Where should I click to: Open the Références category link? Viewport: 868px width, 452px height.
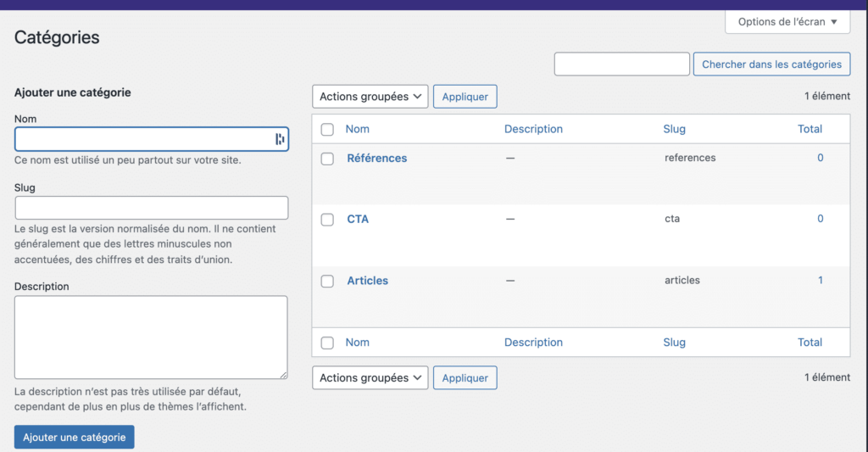click(x=377, y=158)
